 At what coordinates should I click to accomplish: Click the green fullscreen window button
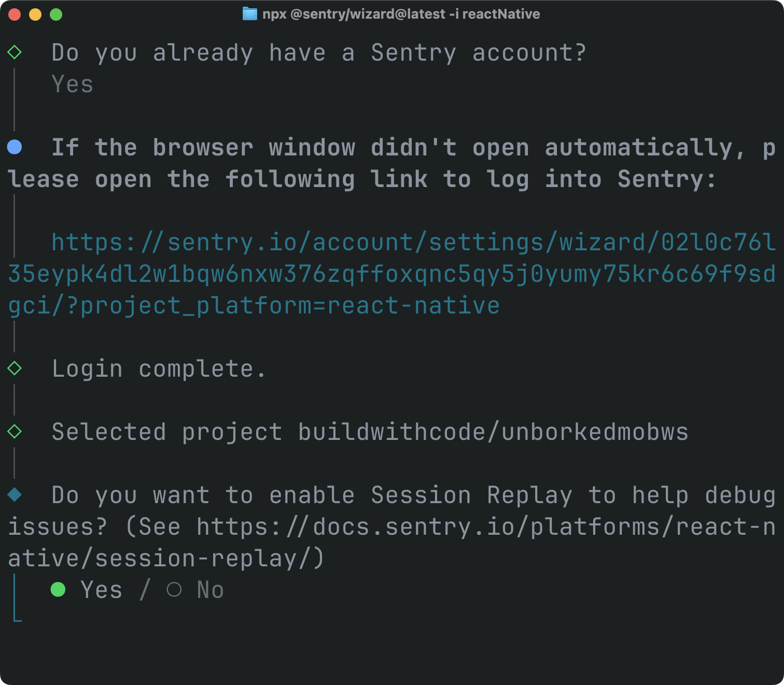[x=56, y=15]
